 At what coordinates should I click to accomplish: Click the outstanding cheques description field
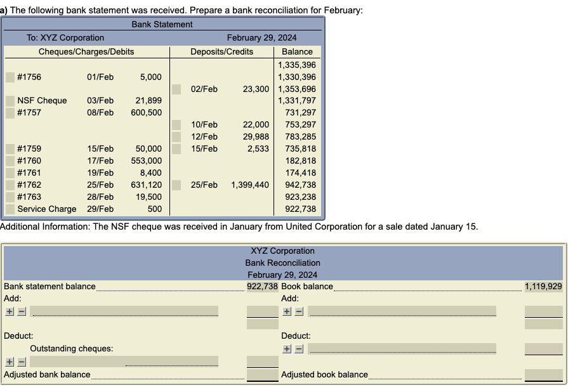pos(124,362)
